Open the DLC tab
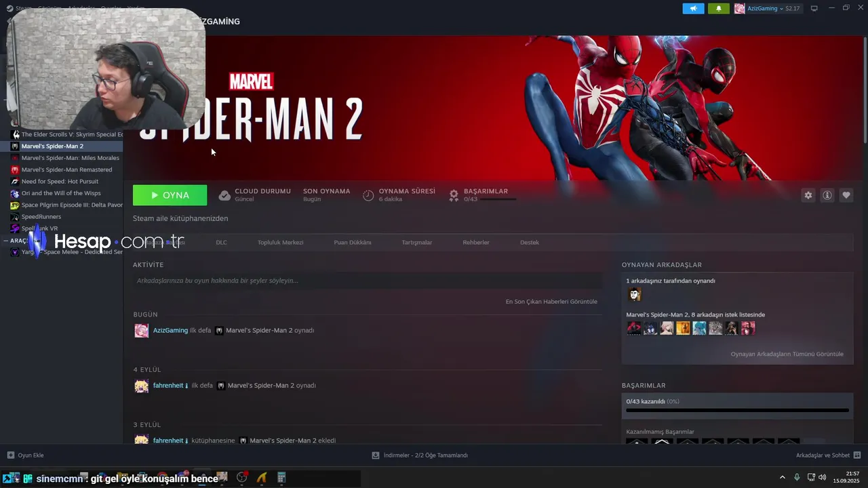 pos(221,242)
